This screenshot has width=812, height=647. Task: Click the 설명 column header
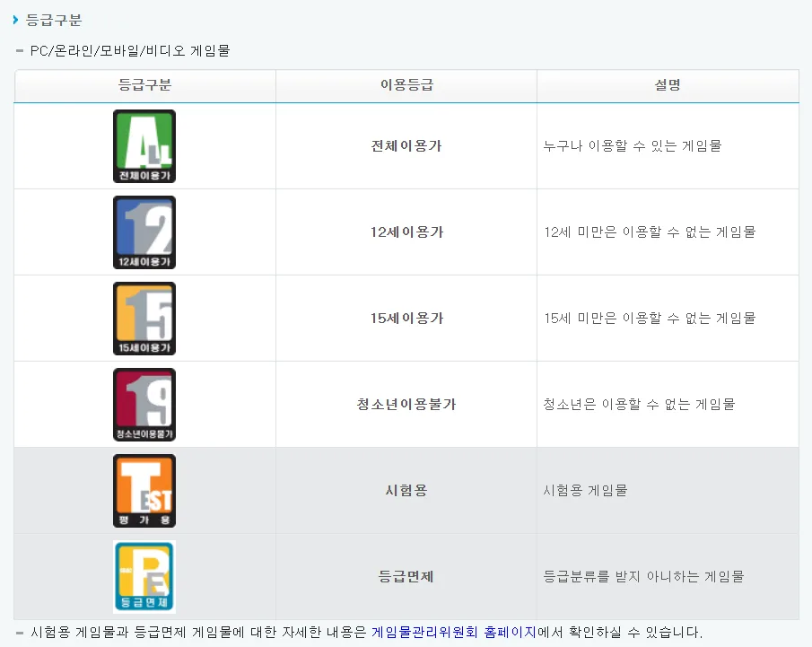tap(668, 85)
